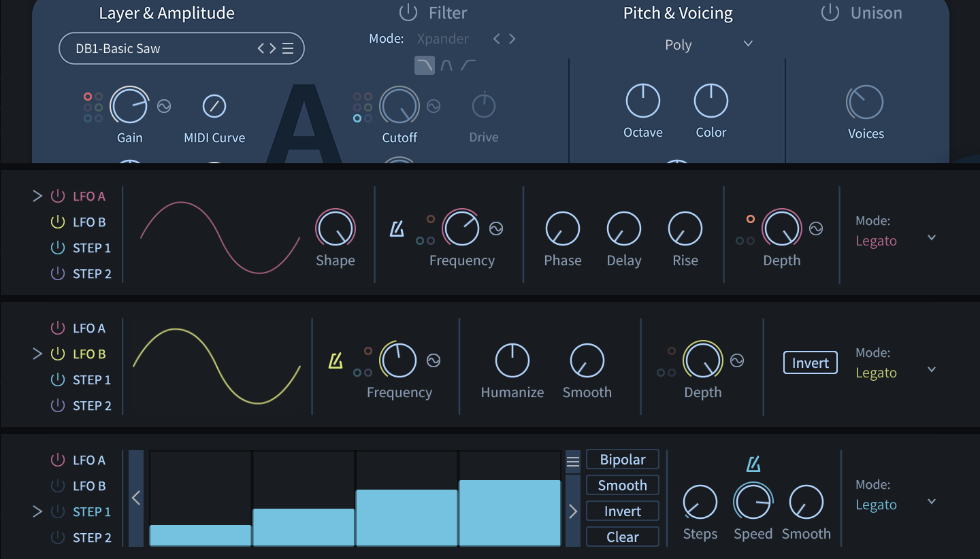Click LFO A sine waveform display
This screenshot has height=559, width=980.
(x=220, y=237)
